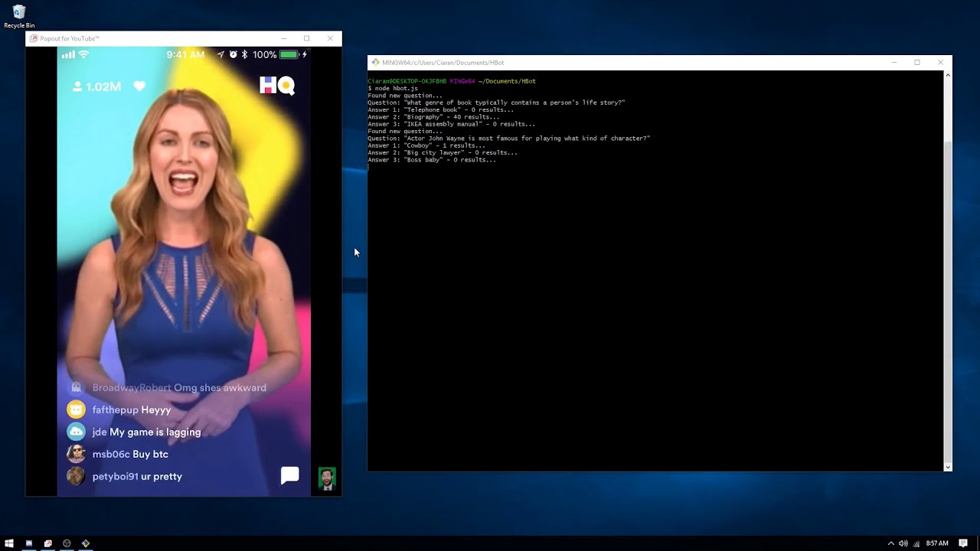980x551 pixels.
Task: Click the Bluetooth icon in phone status bar
Action: (245, 54)
